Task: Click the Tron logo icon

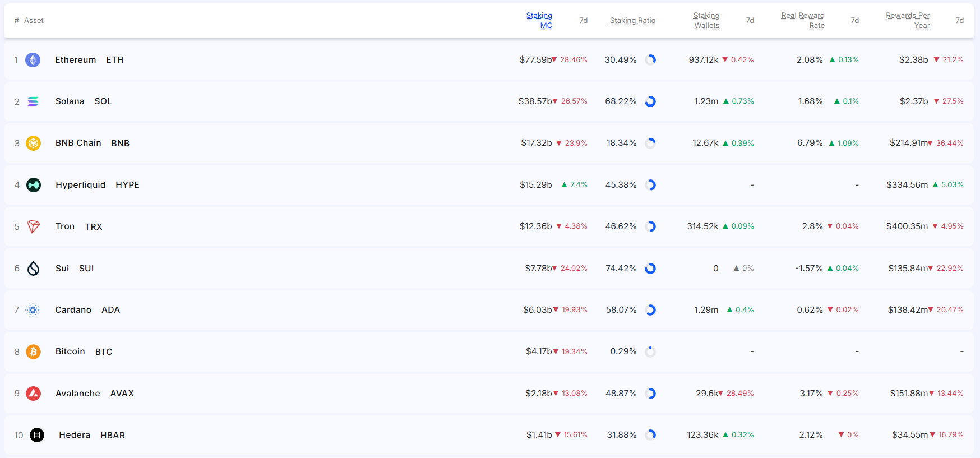Action: 34,226
